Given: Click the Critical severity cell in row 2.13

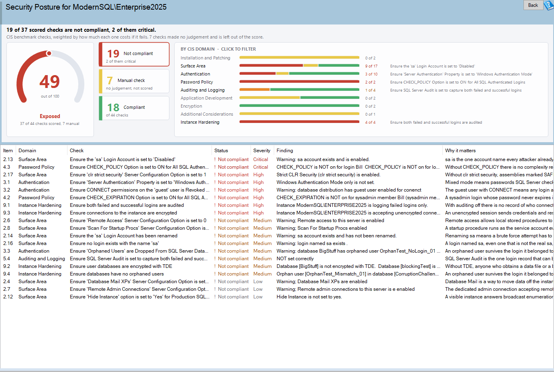Looking at the screenshot, I should tap(261, 159).
